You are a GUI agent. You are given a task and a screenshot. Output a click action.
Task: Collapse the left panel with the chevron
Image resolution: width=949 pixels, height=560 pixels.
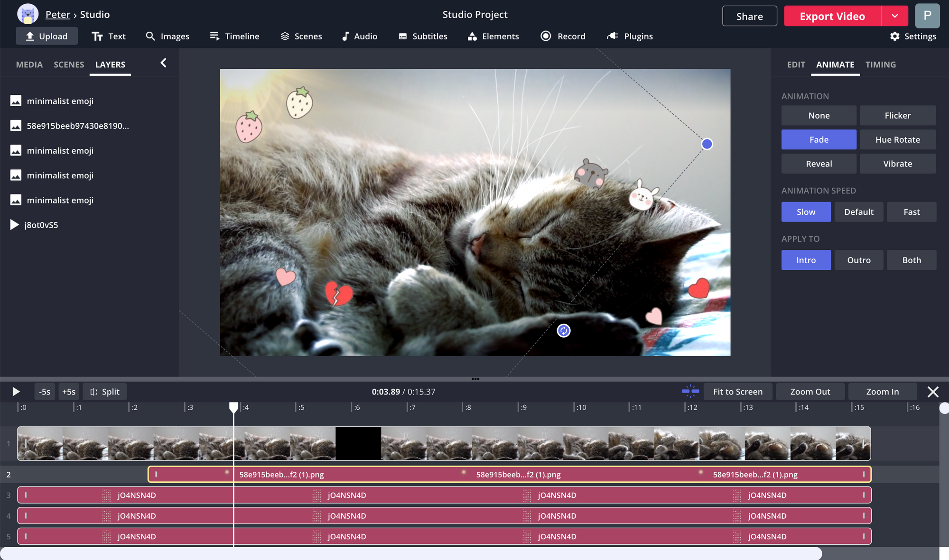163,63
